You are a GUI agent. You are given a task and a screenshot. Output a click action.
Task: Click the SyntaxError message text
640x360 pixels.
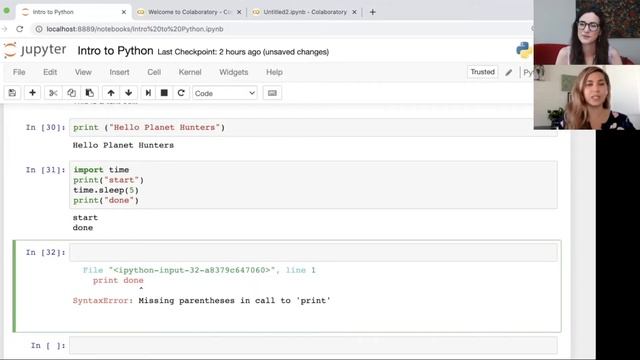coord(202,301)
